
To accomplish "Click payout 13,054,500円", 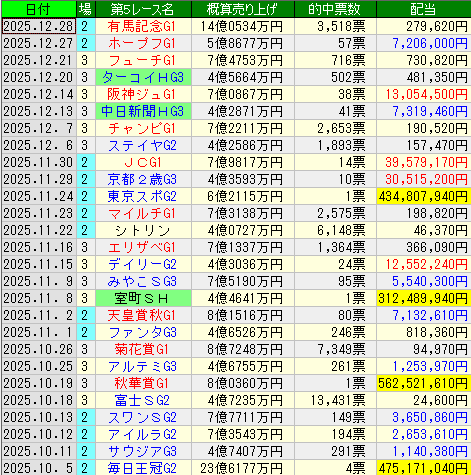I will (x=427, y=94).
